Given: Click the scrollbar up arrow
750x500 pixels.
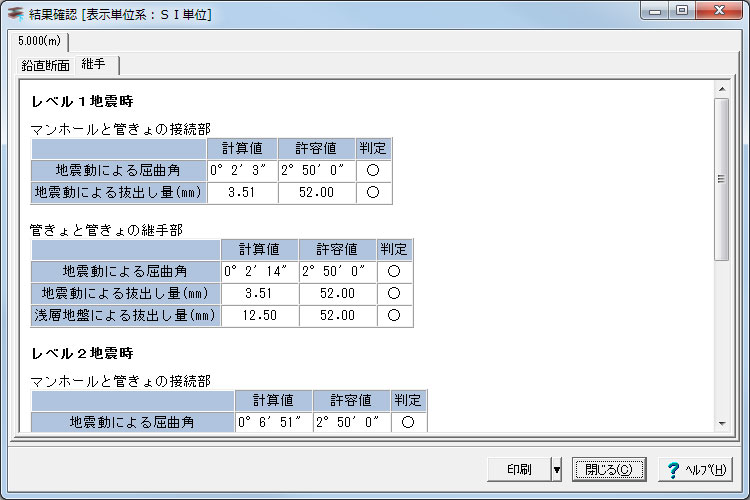Looking at the screenshot, I should point(722,89).
